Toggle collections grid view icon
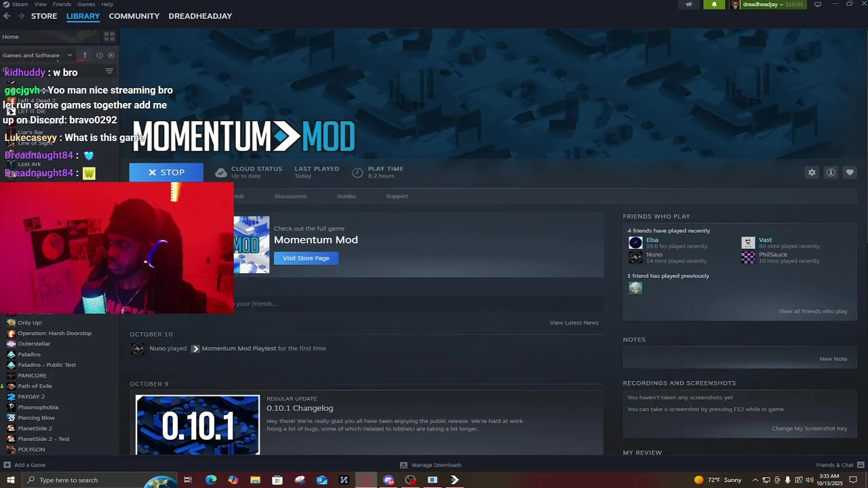Screen dimensions: 868x488 click(109, 37)
